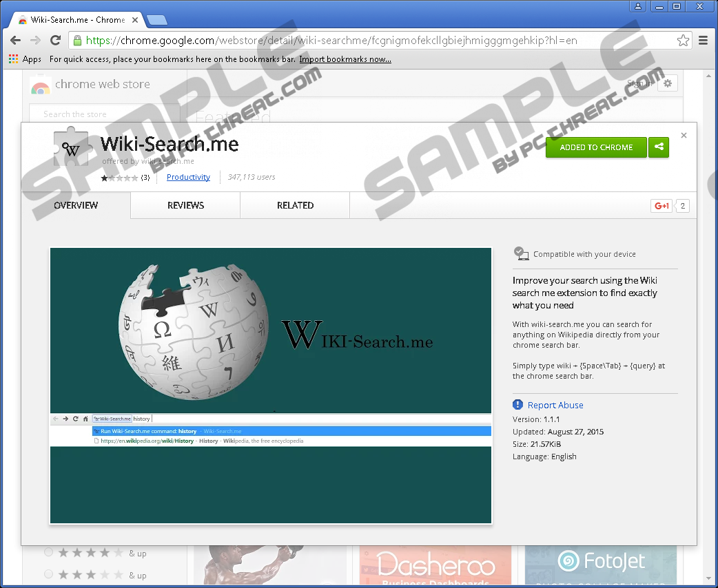Click the Import bookmarks now link
Screen dimensions: 718x588
pyautogui.click(x=345, y=59)
